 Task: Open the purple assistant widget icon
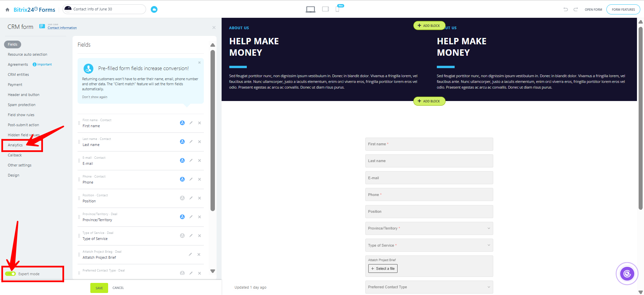tap(627, 274)
